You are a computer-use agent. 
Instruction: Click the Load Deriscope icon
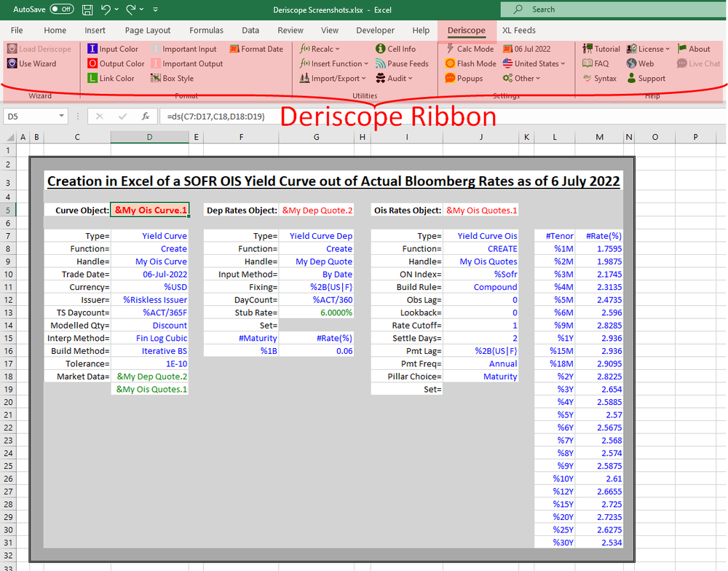[12, 49]
